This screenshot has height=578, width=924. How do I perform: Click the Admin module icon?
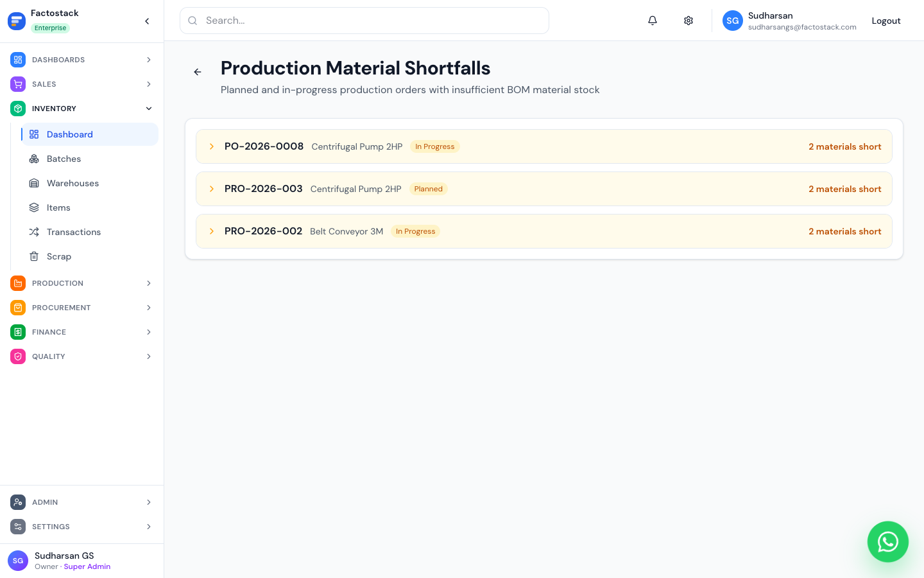point(18,502)
